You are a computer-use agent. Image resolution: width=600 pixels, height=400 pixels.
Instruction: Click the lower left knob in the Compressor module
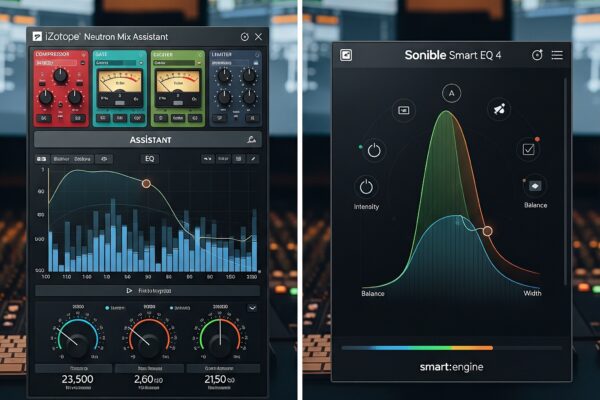point(46,98)
